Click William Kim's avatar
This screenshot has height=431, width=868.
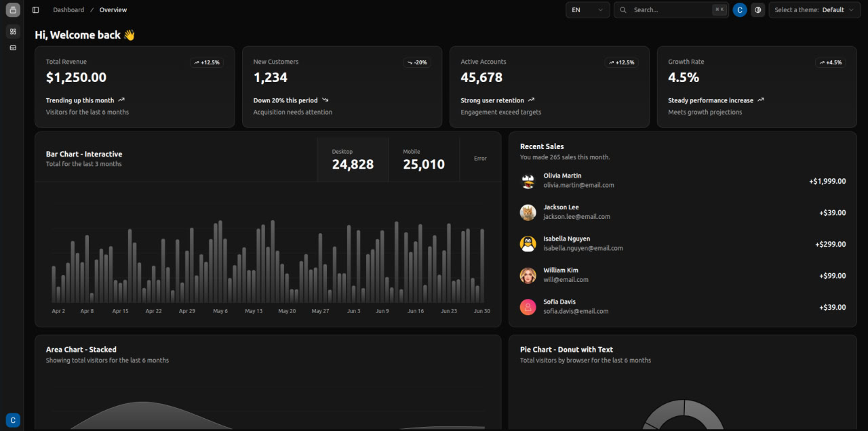[x=528, y=276]
